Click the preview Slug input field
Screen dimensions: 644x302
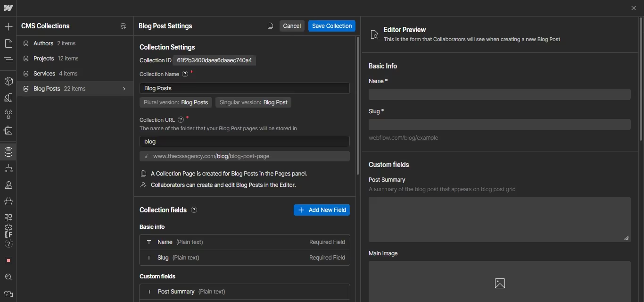pyautogui.click(x=499, y=125)
